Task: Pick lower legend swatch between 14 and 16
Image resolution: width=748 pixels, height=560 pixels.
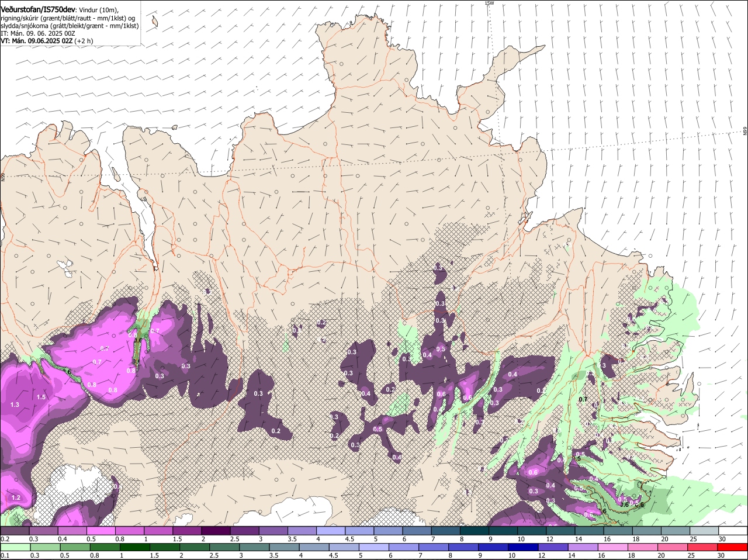Action: (583, 547)
